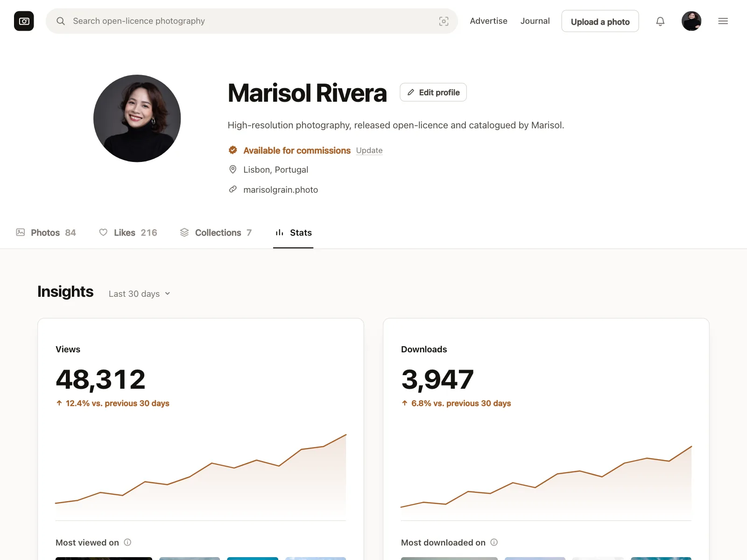Open the Advertise page
Image resolution: width=747 pixels, height=560 pixels.
click(488, 21)
